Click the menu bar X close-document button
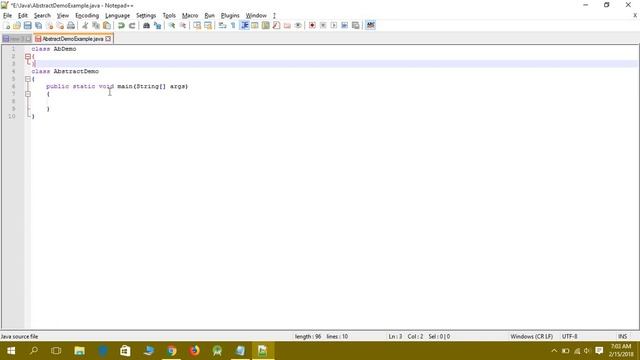The height and width of the screenshot is (360, 640). pyautogui.click(x=635, y=16)
